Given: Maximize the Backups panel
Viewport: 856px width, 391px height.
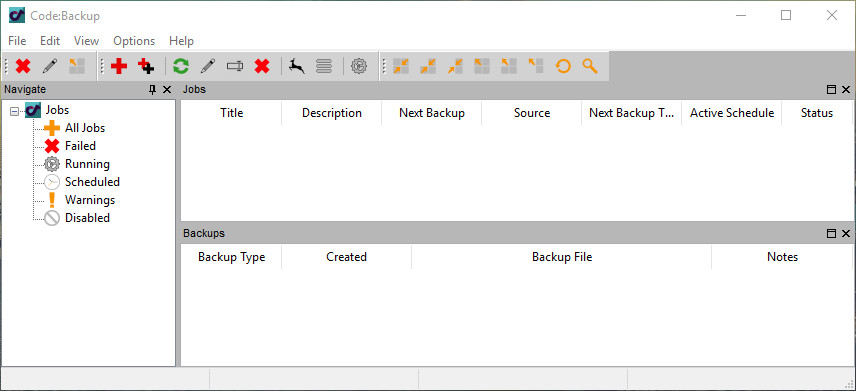Looking at the screenshot, I should click(x=831, y=234).
